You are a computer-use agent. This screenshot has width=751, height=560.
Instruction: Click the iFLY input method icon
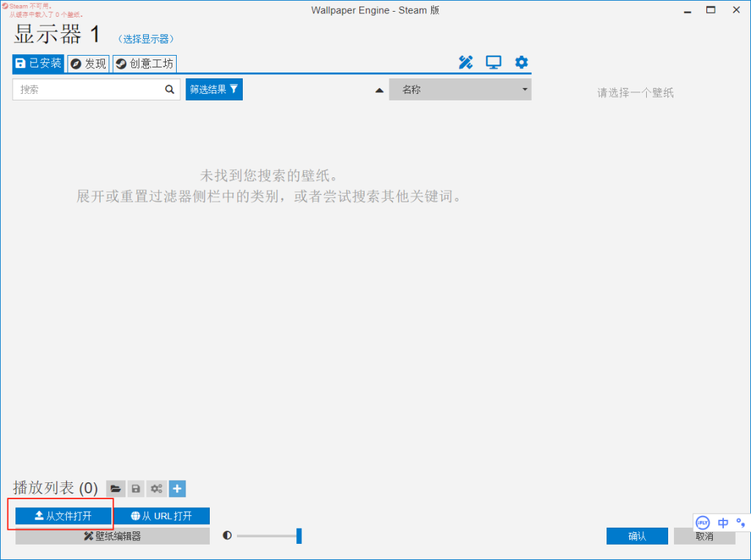(x=703, y=523)
